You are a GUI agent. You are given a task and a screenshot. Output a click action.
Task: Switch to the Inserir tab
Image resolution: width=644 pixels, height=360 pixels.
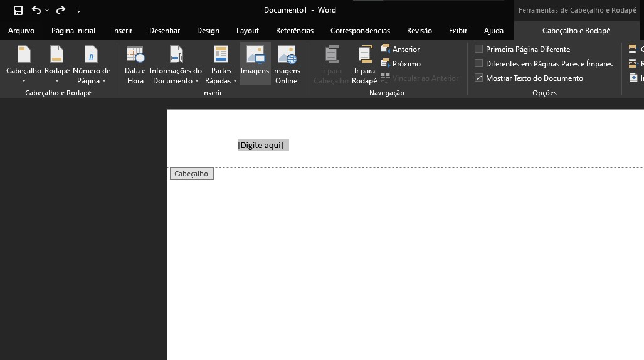[x=122, y=30]
